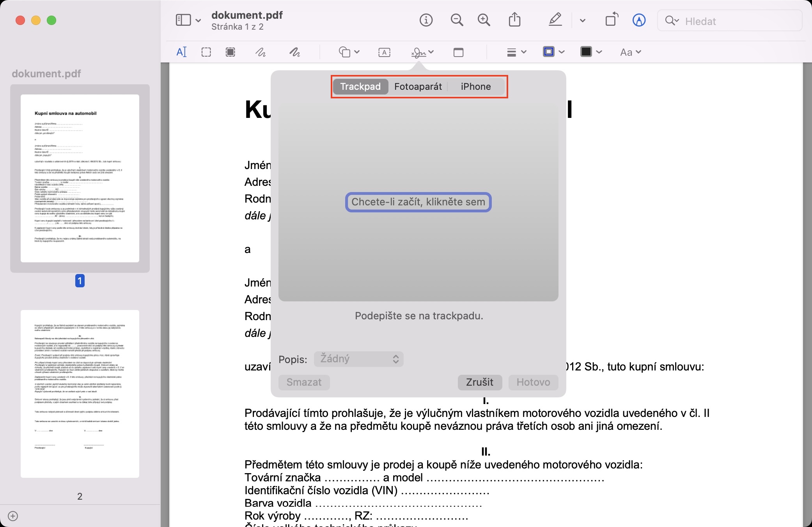Viewport: 812px width, 527px height.
Task: Rotate the page with rotate icon
Action: (x=612, y=20)
